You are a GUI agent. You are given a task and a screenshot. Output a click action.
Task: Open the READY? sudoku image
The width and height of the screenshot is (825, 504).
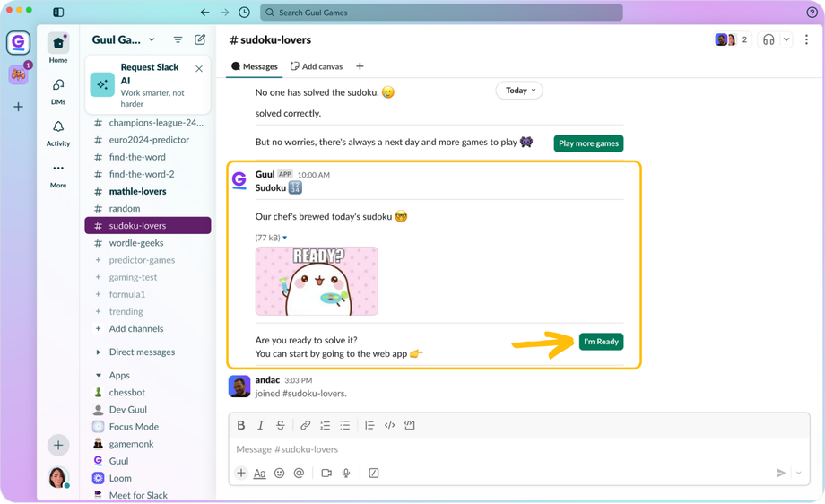[x=317, y=282]
